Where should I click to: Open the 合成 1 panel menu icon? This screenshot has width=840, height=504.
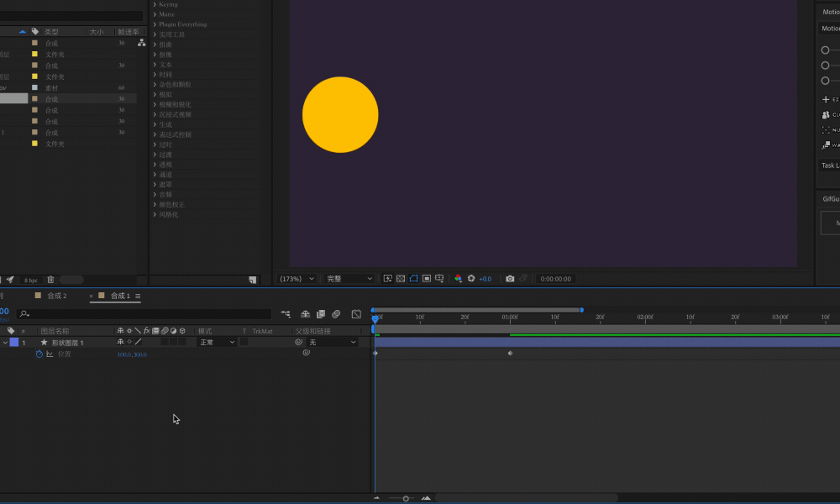click(x=138, y=297)
